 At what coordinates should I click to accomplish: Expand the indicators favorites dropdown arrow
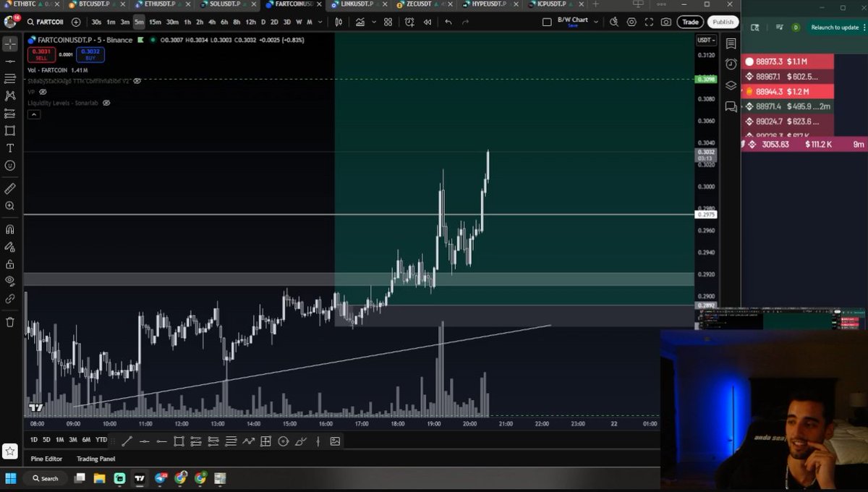pyautogui.click(x=373, y=22)
